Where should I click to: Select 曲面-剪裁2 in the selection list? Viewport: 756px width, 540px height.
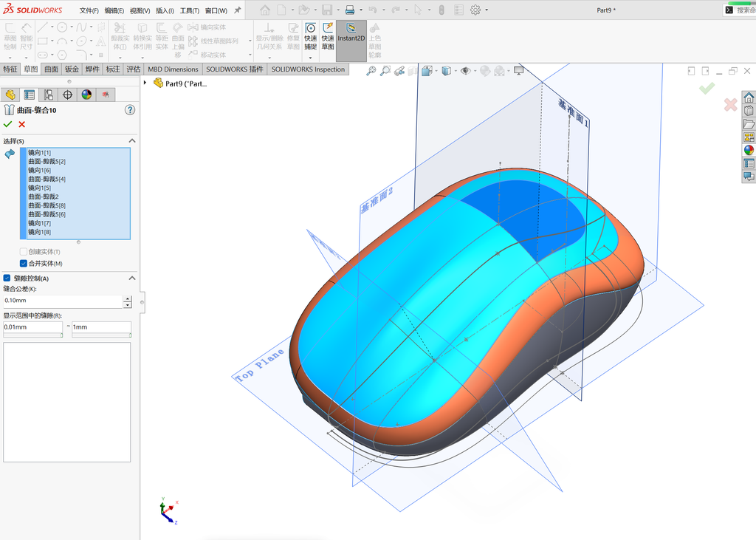pyautogui.click(x=44, y=196)
